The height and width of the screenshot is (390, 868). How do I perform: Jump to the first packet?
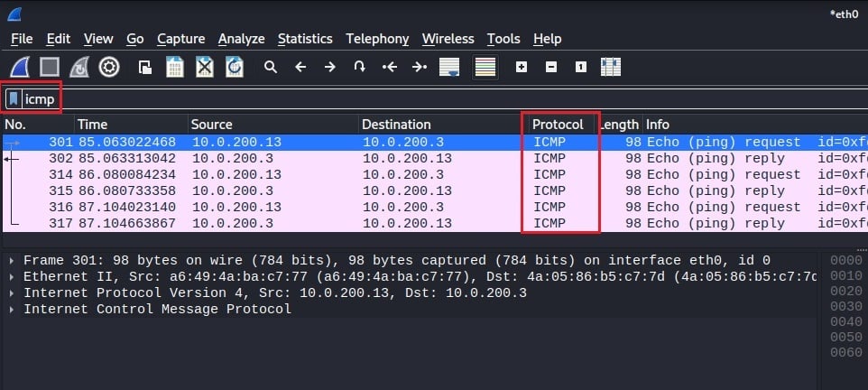click(390, 68)
